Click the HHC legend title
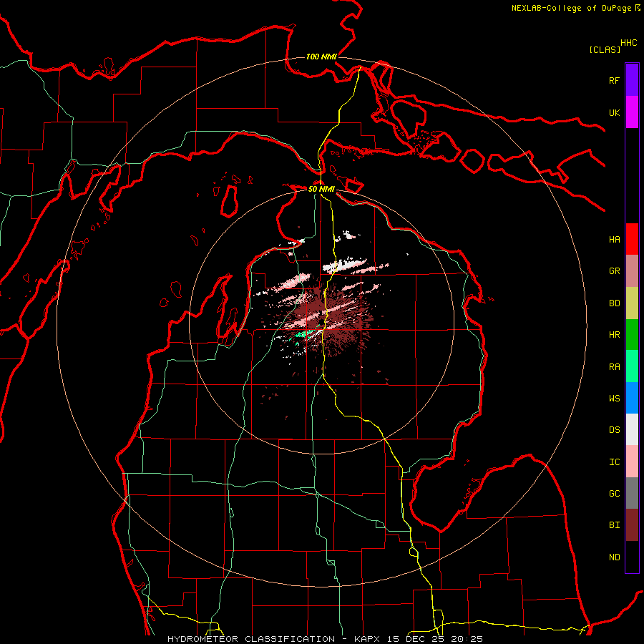This screenshot has height=644, width=644. [x=628, y=43]
